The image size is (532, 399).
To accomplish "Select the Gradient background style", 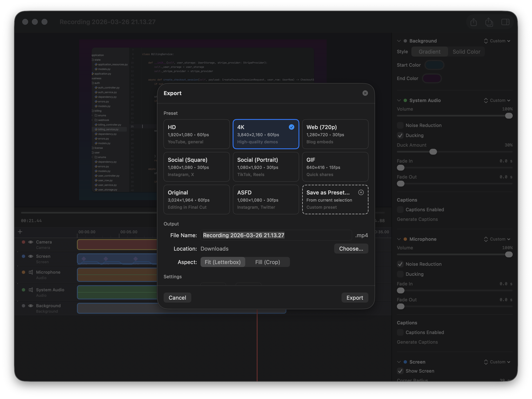I will tap(430, 52).
